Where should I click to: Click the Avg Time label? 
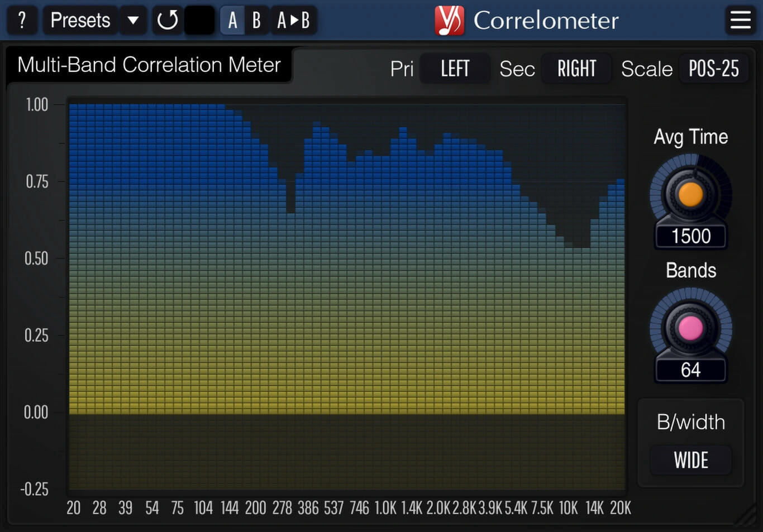691,137
